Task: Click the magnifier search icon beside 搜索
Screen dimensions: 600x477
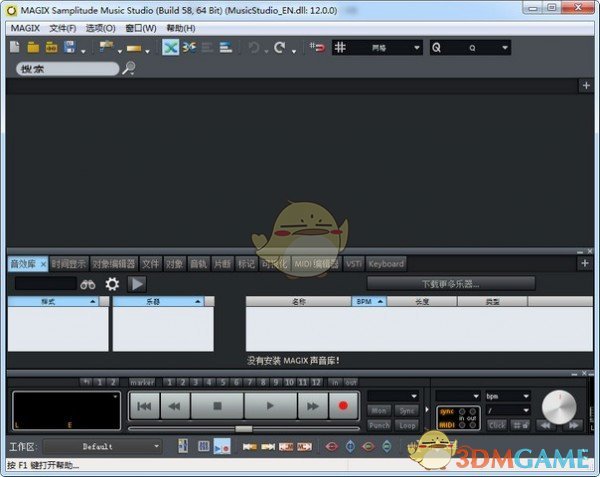Action: tap(129, 68)
